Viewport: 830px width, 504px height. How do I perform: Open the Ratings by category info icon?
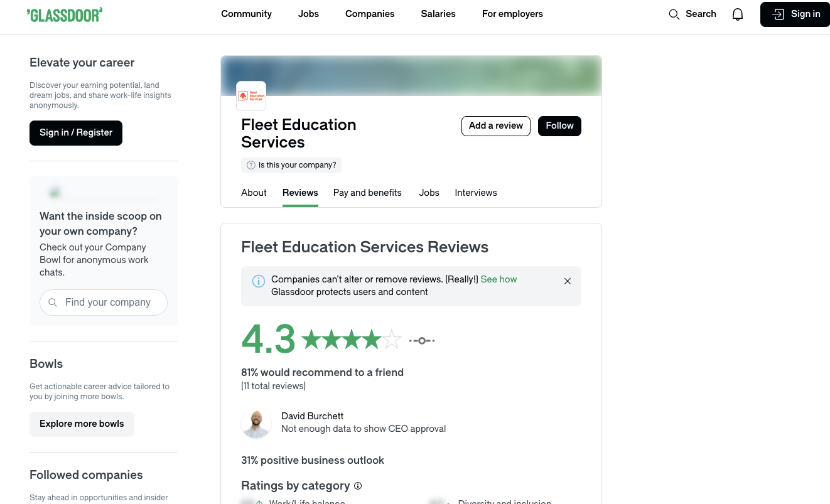358,486
